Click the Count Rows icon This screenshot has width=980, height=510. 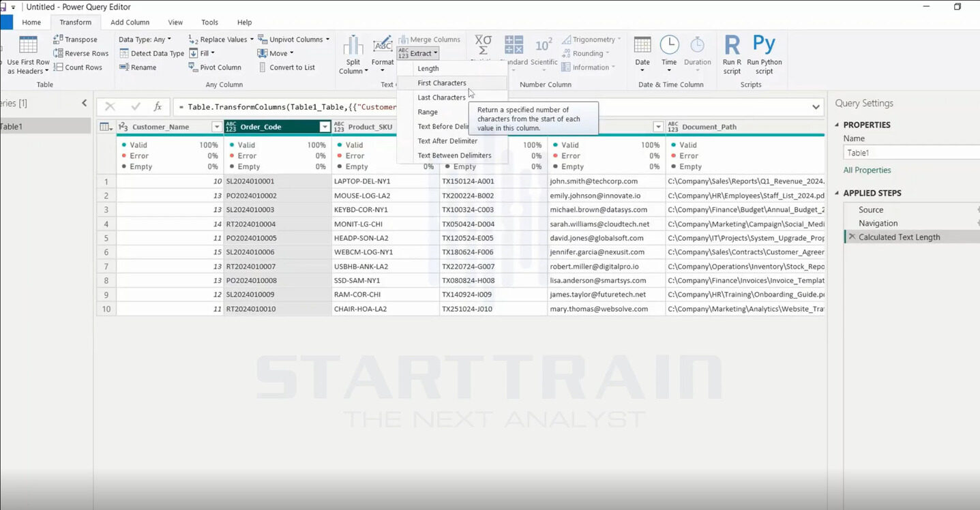pyautogui.click(x=58, y=67)
